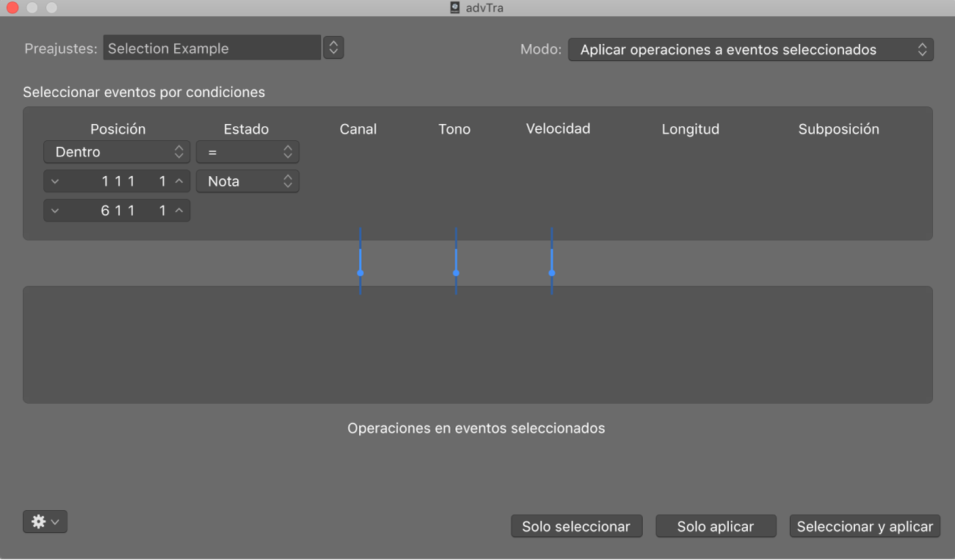Decrement the "6 1 1 1" end position
Screen dimensions: 955x560
(54, 211)
